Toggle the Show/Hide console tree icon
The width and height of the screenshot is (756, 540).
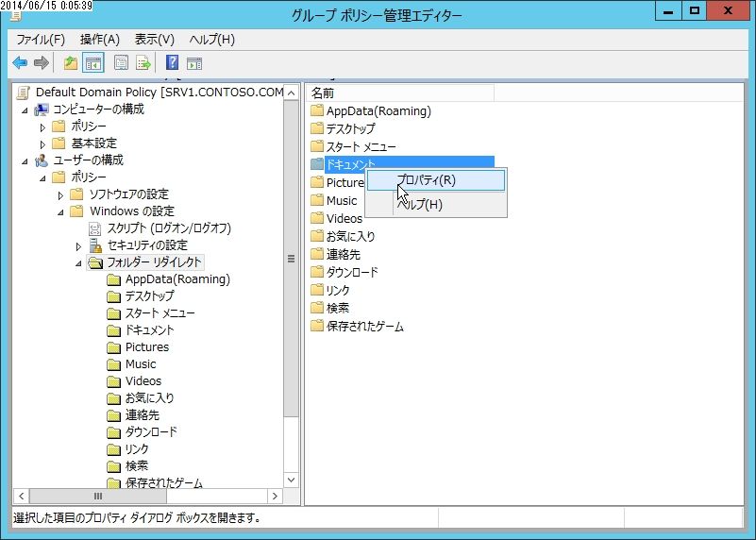93,62
